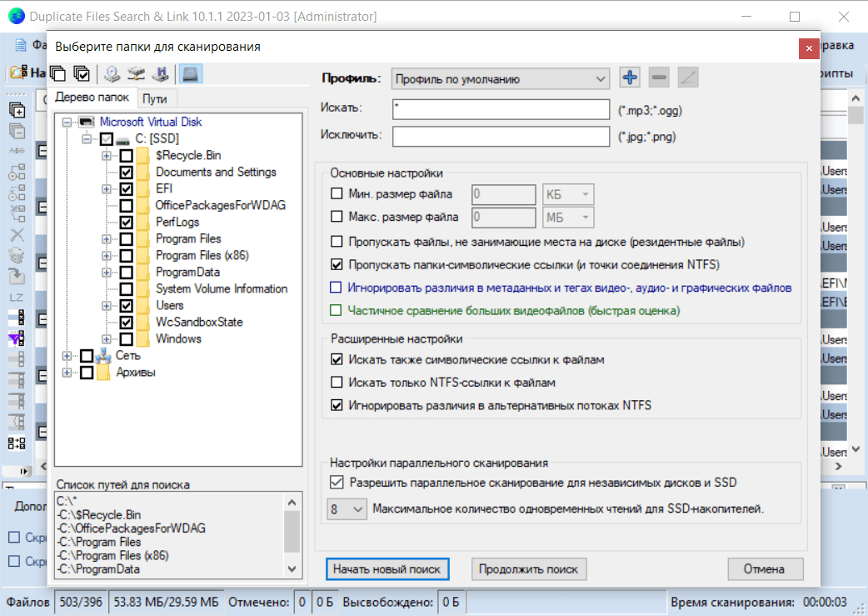Open the simultaneous reads count dropdown showing 8
The width and height of the screenshot is (868, 616).
(347, 508)
